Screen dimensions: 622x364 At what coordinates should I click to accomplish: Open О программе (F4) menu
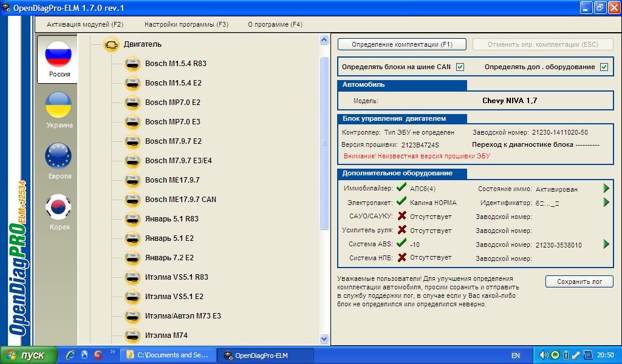point(275,24)
